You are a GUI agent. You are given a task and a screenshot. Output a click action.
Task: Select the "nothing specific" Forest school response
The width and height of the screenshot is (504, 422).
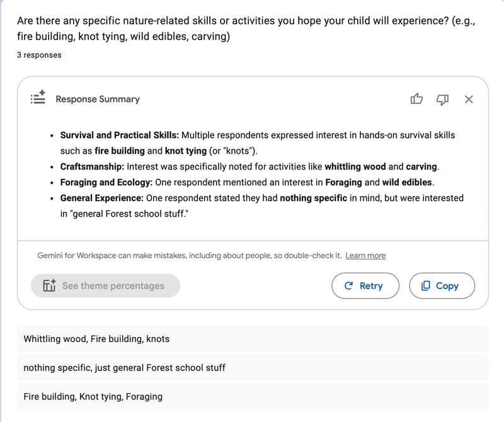pyautogui.click(x=124, y=367)
